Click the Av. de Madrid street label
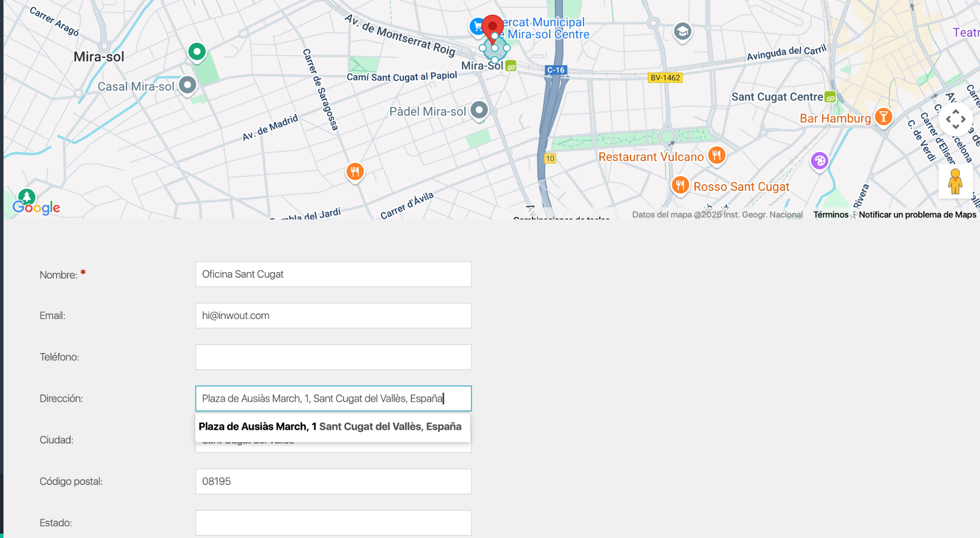The height and width of the screenshot is (538, 980). (270, 128)
